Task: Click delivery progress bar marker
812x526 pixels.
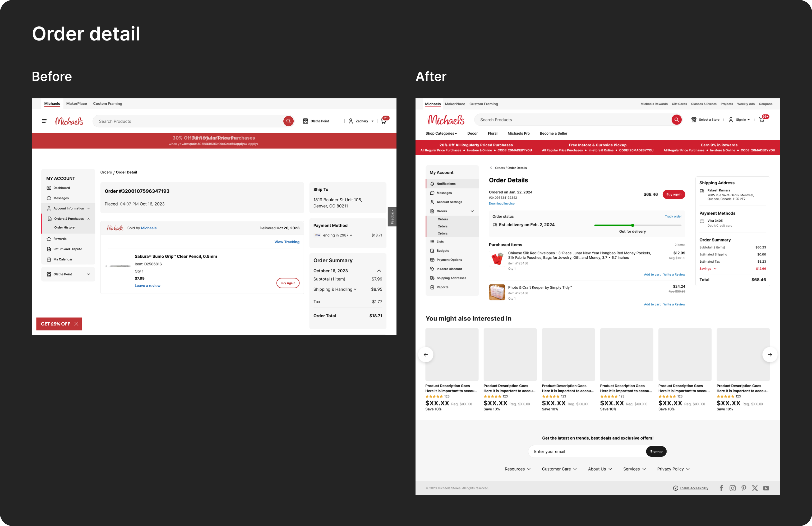Action: click(x=633, y=225)
